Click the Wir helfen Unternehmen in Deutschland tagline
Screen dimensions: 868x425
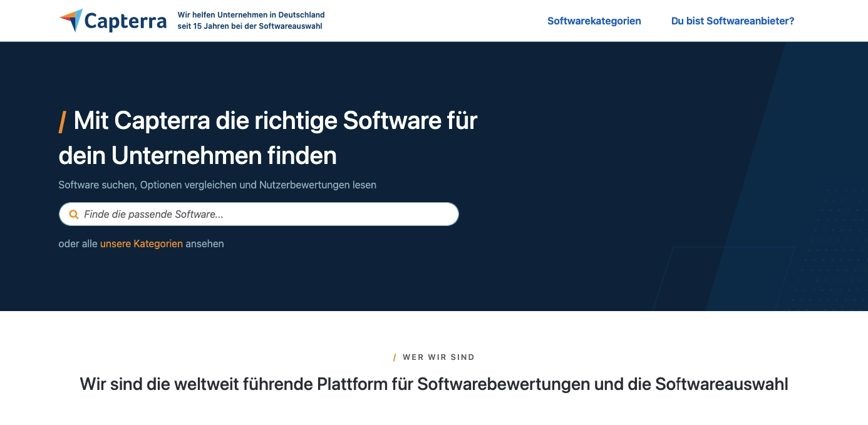click(x=251, y=21)
